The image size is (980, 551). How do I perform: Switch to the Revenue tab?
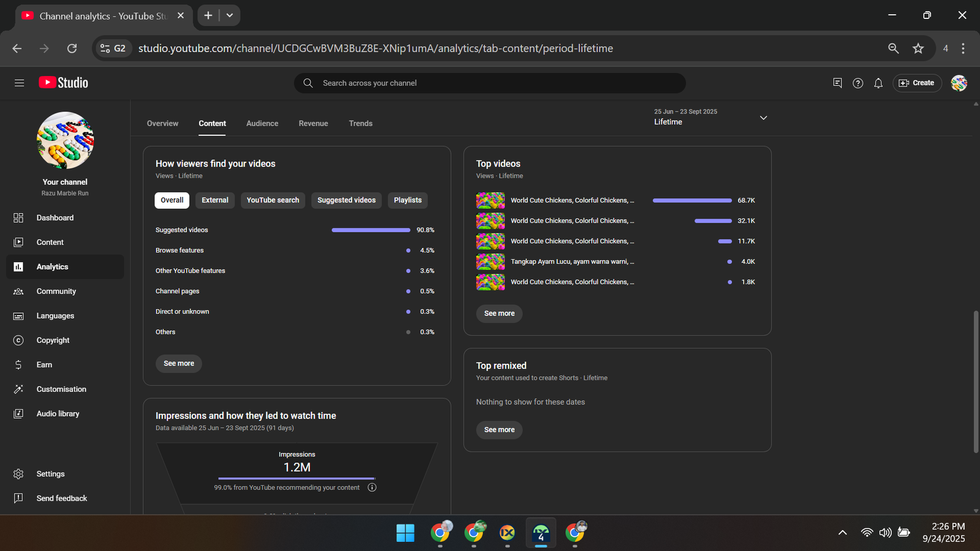(313, 124)
